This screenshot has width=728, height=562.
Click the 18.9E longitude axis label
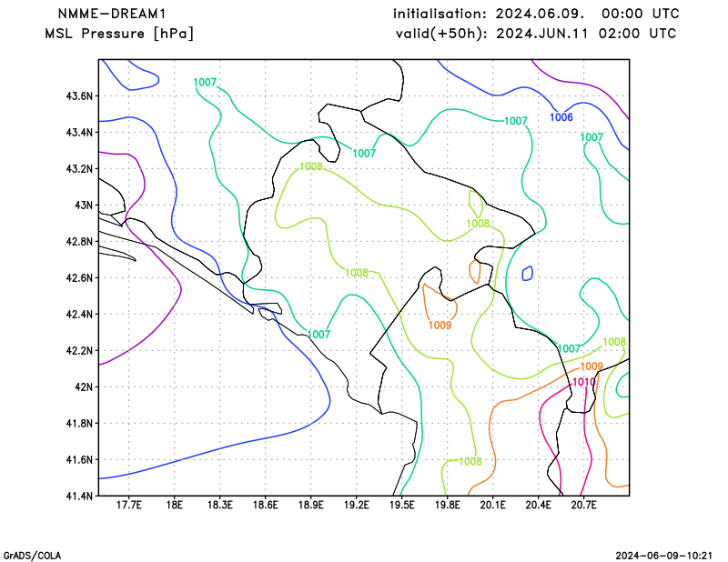pyautogui.click(x=310, y=505)
